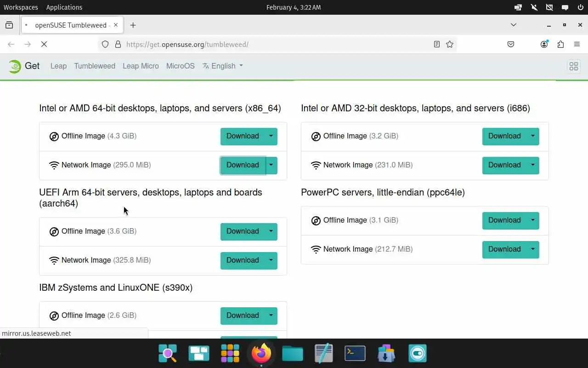Expand s390x Offline Image download options arrow
588x368 pixels.
271,316
